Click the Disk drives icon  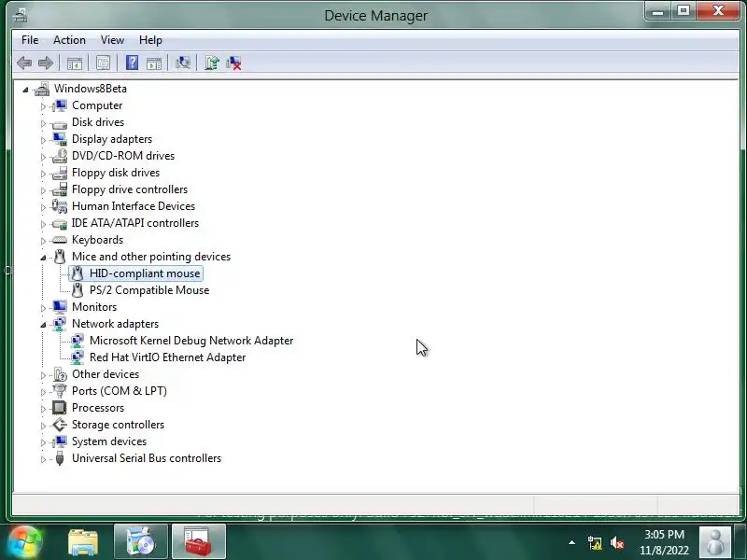(60, 123)
